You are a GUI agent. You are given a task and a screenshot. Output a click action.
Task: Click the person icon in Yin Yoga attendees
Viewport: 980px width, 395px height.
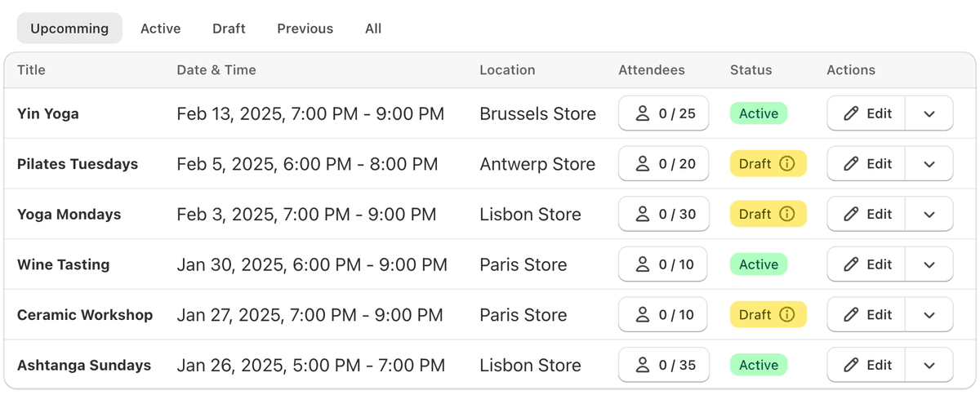click(644, 113)
